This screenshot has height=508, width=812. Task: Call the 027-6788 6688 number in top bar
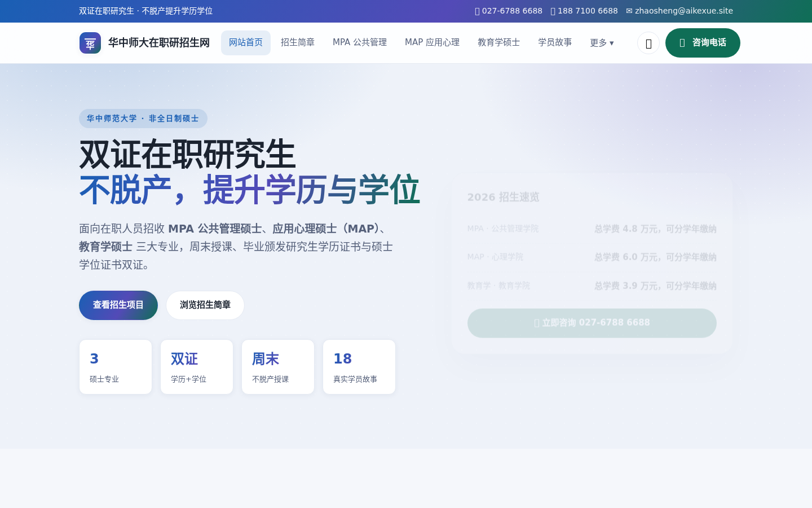(x=509, y=11)
